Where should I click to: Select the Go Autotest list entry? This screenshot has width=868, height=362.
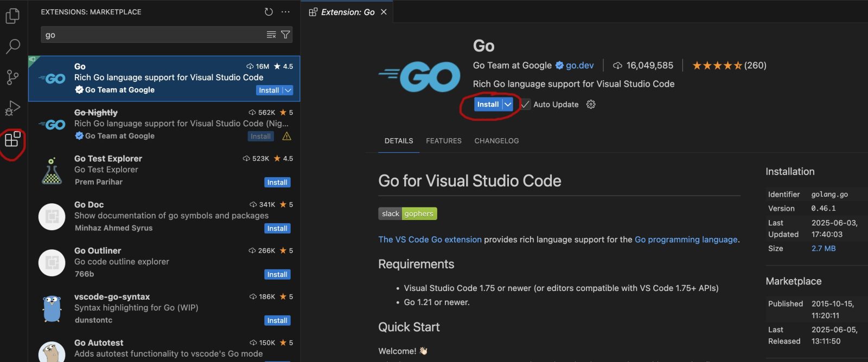click(x=164, y=347)
